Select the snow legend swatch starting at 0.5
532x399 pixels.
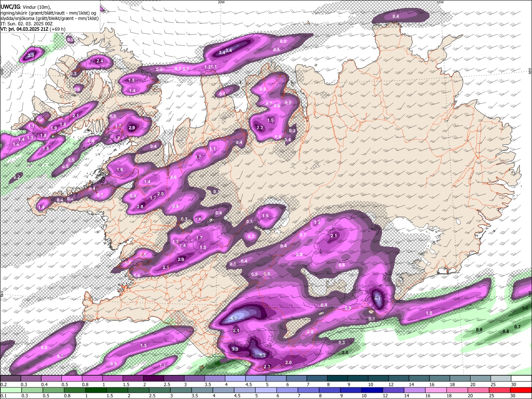click(x=71, y=379)
